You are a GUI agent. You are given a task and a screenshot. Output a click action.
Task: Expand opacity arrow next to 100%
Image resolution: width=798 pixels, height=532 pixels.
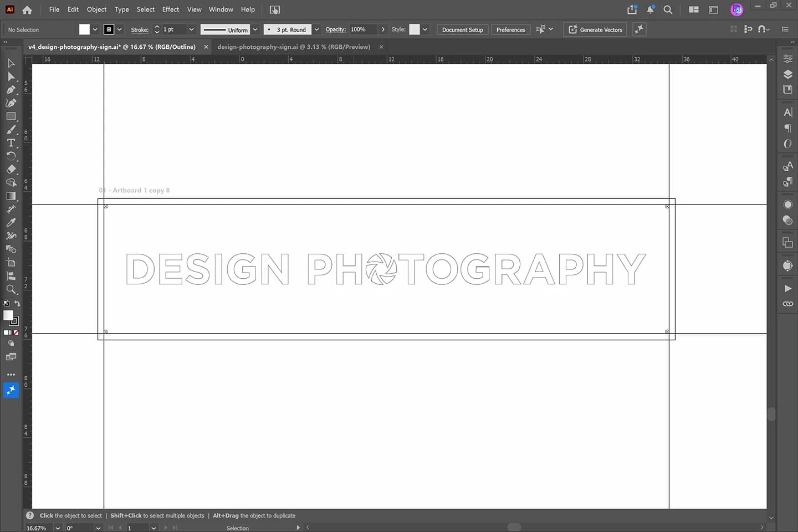[383, 29]
